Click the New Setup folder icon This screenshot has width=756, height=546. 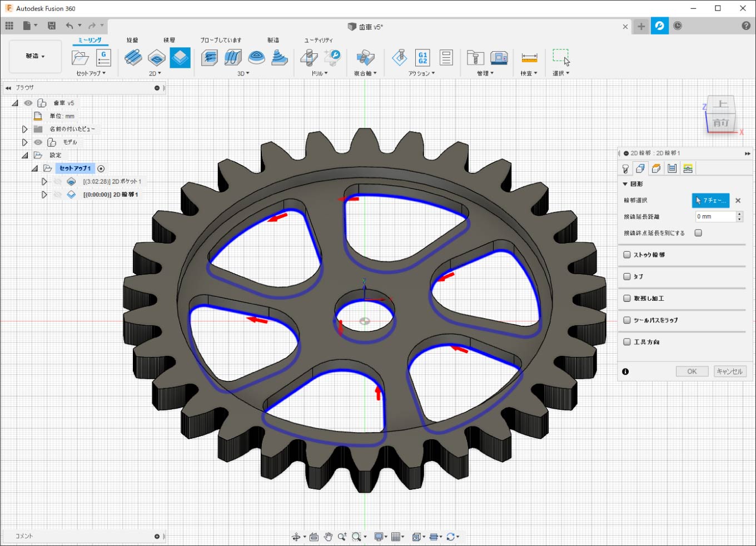[80, 57]
